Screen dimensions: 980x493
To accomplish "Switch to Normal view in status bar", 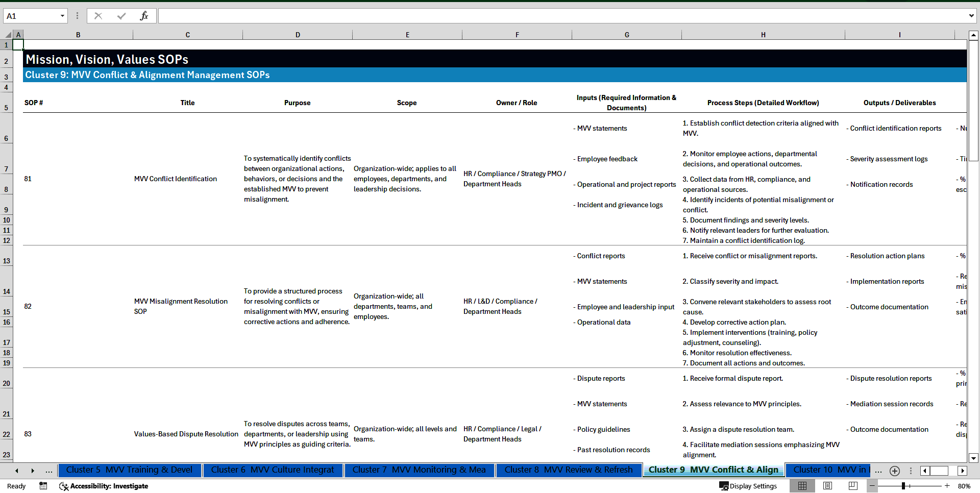I will point(802,486).
